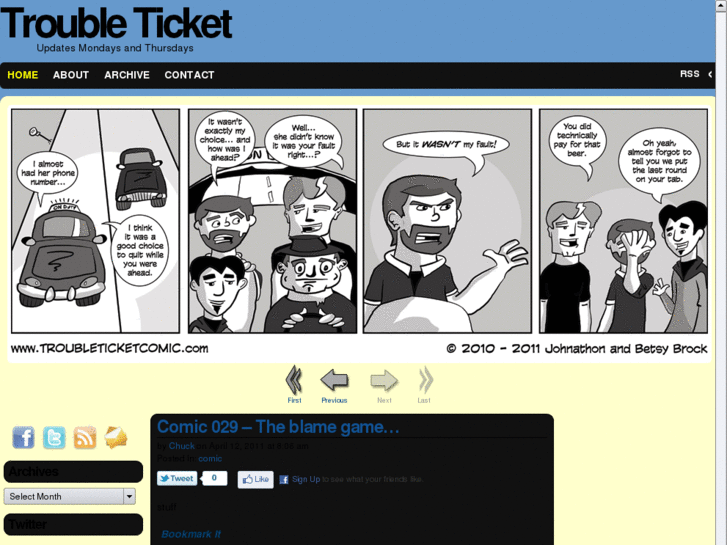The image size is (727, 545).
Task: Expand the Select Month archives dropdown
Action: [70, 496]
